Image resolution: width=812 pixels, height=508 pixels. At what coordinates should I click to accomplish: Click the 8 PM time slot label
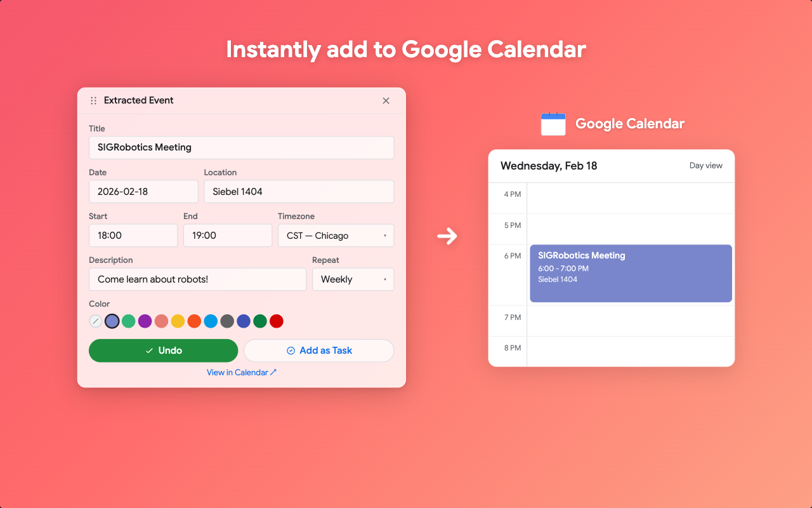coord(513,348)
